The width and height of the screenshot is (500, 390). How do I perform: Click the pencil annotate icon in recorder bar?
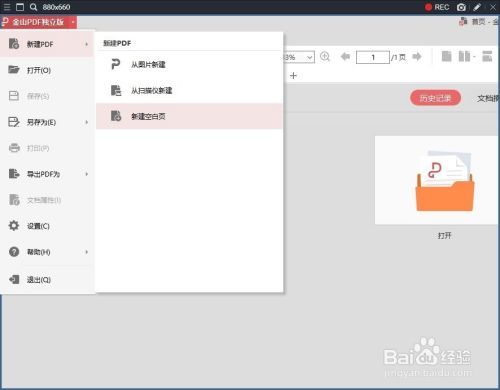(x=477, y=7)
